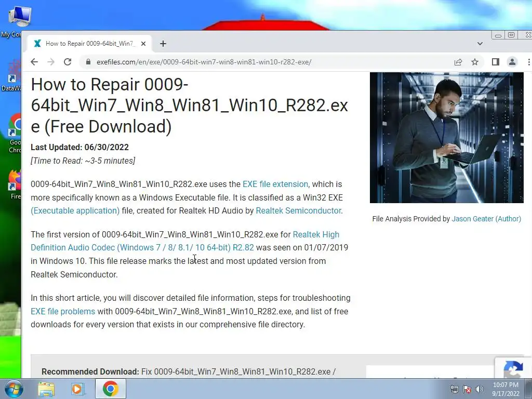Image resolution: width=532 pixels, height=399 pixels.
Task: Click the Time to Read text
Action: point(83,161)
